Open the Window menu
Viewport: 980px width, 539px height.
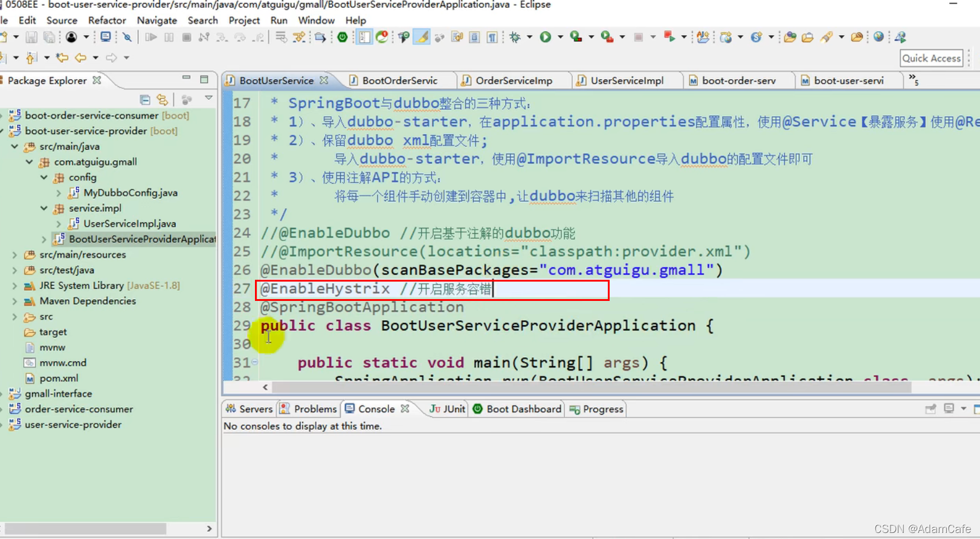point(316,20)
